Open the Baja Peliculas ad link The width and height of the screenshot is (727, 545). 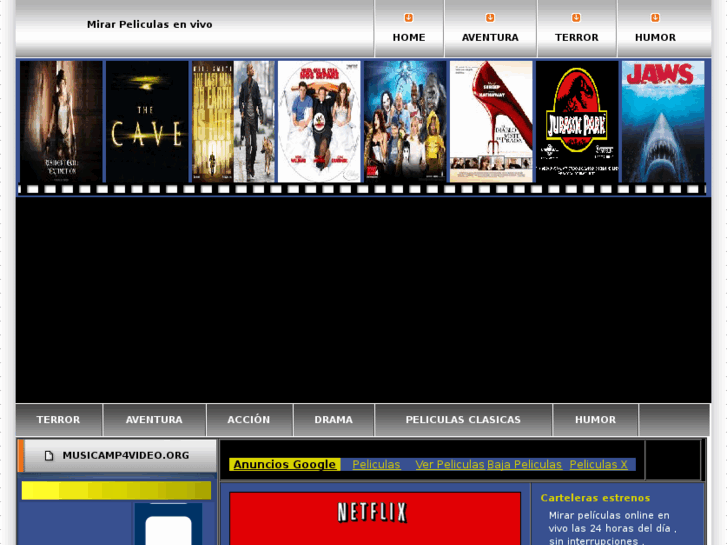click(x=524, y=464)
